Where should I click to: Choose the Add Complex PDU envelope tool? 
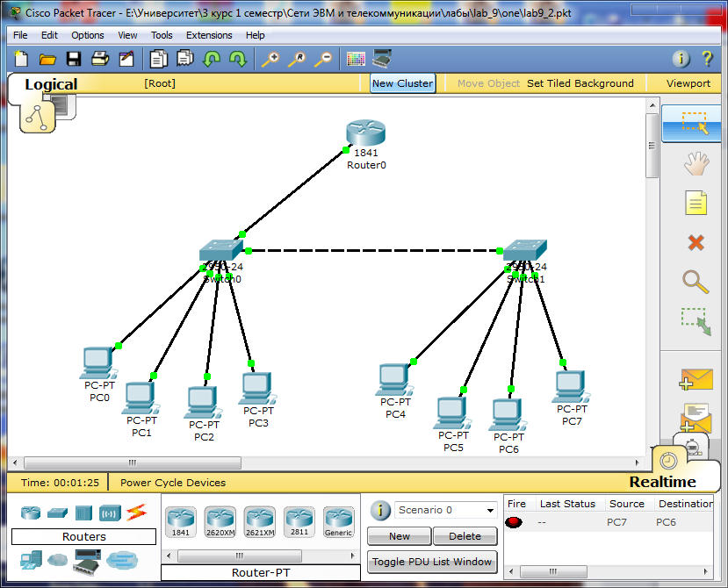tap(695, 418)
